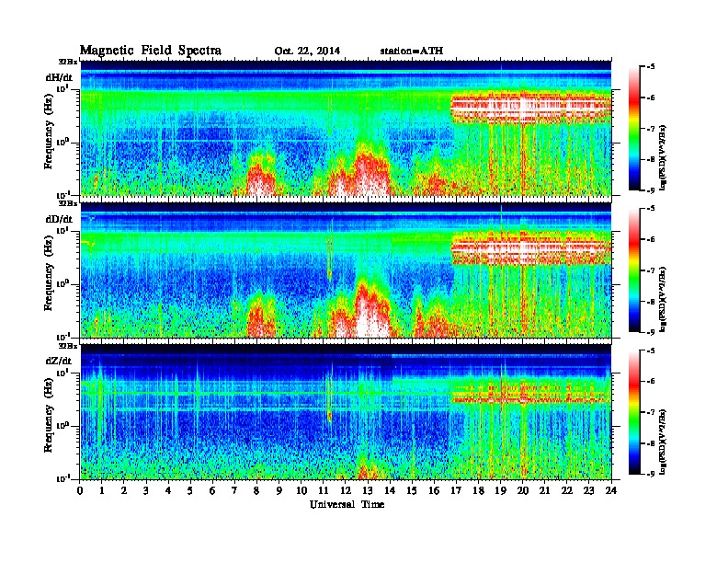Click the dD/dt color scale bar
Image resolution: width=728 pixels, height=563 pixels.
[634, 270]
